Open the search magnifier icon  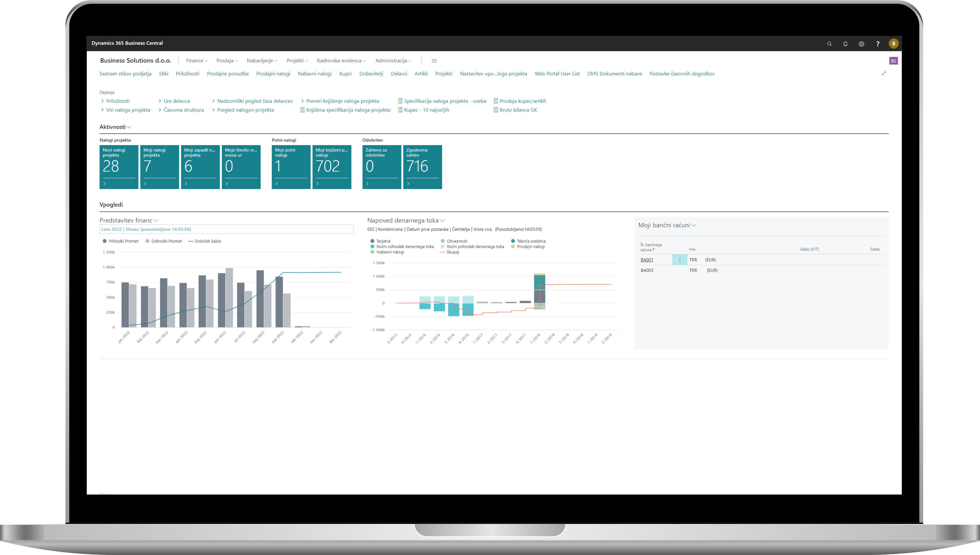click(x=829, y=44)
